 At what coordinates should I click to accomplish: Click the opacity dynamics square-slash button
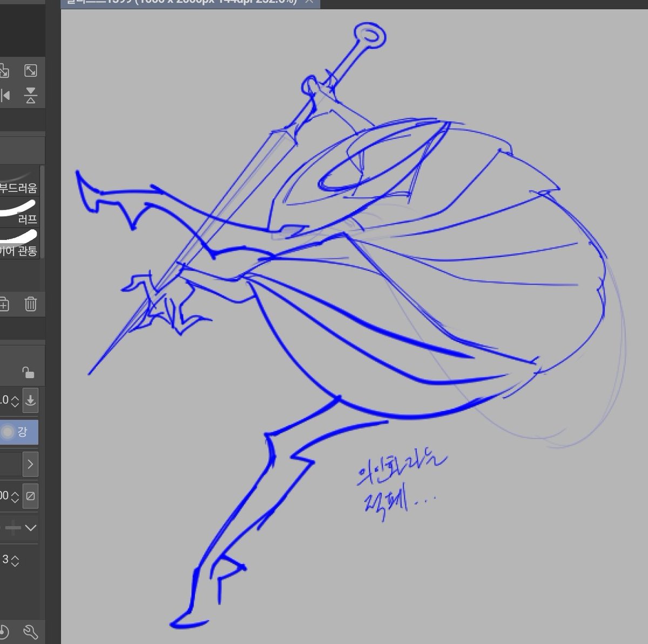tap(31, 496)
